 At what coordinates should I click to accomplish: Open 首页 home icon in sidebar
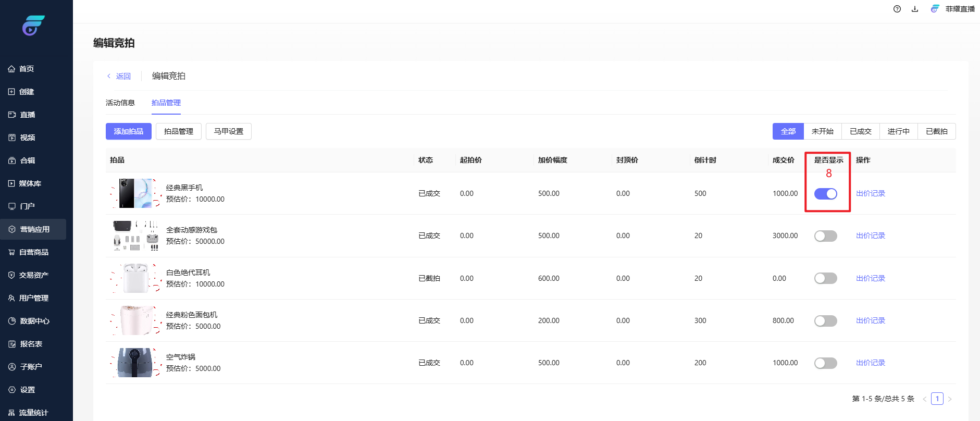point(11,69)
